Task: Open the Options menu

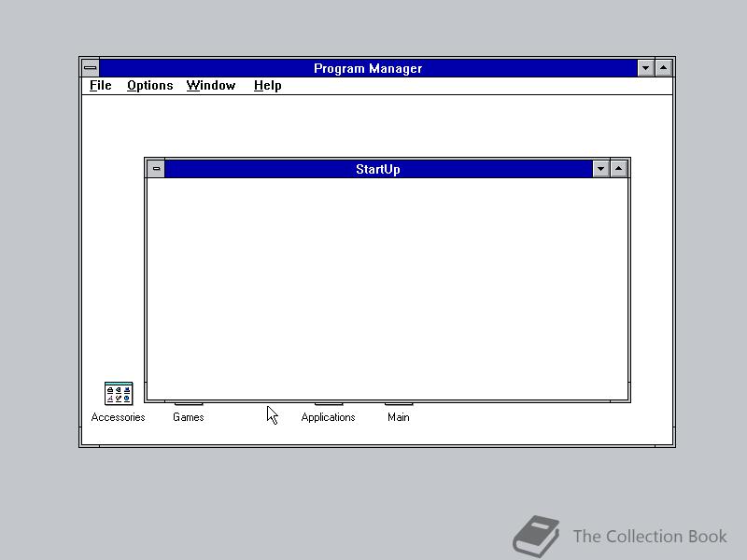Action: coord(149,86)
